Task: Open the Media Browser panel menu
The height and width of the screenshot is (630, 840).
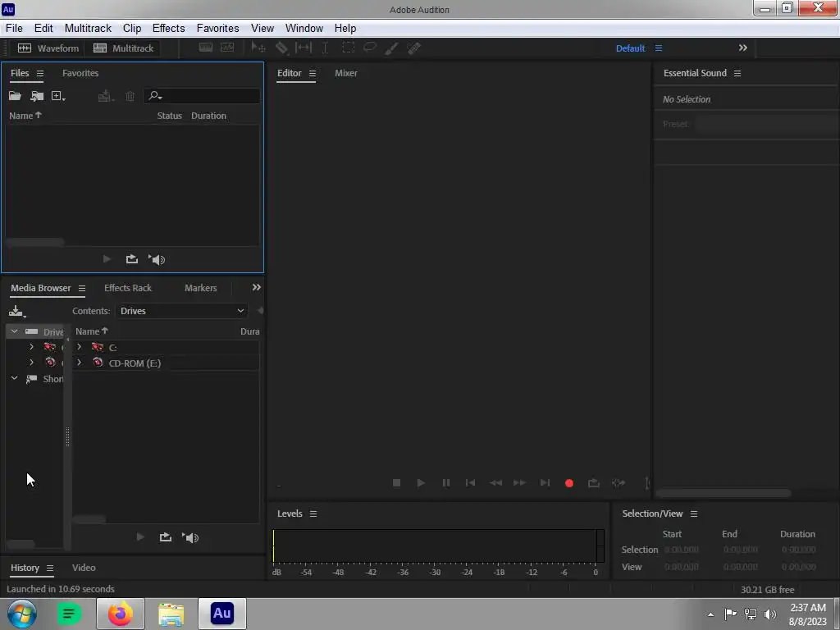Action: coord(82,288)
